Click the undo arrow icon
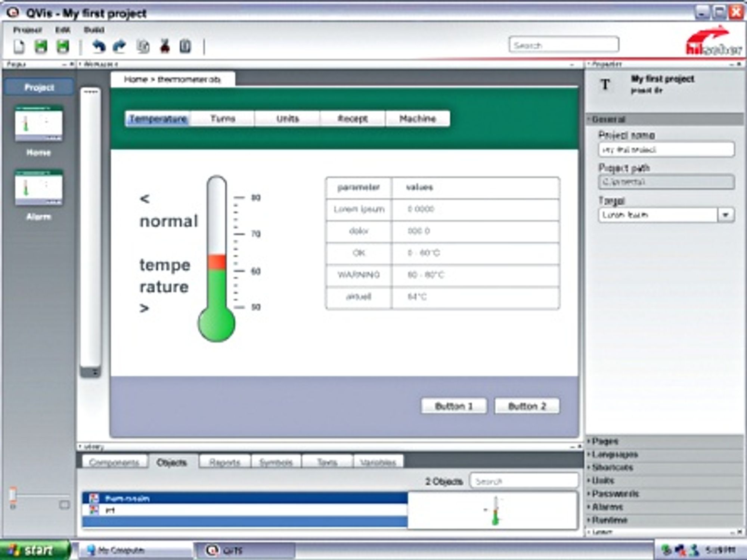 99,47
